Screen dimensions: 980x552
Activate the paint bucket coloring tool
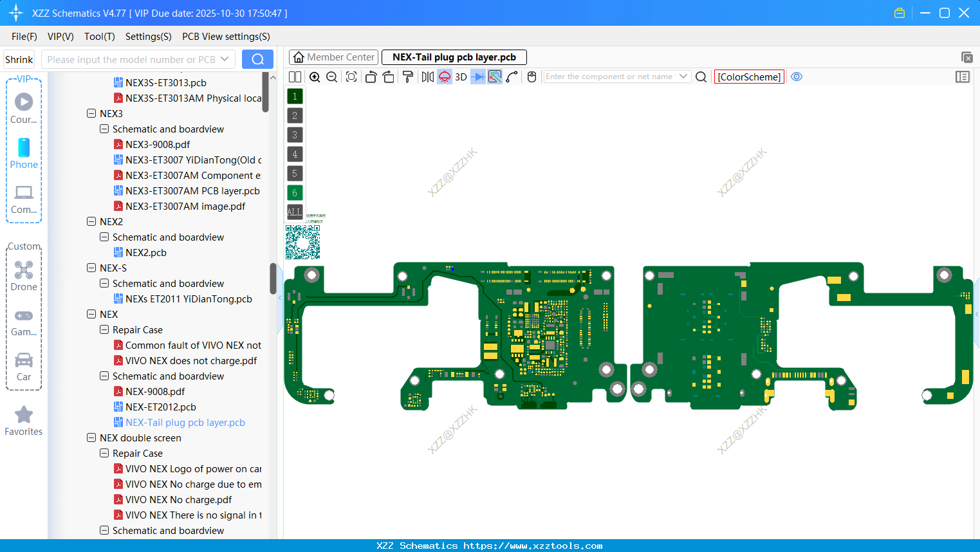407,77
